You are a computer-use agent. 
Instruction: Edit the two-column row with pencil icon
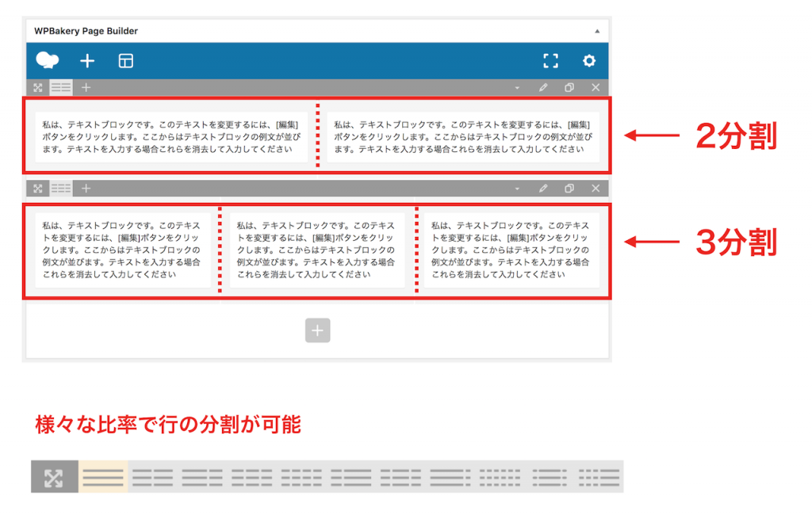[542, 87]
